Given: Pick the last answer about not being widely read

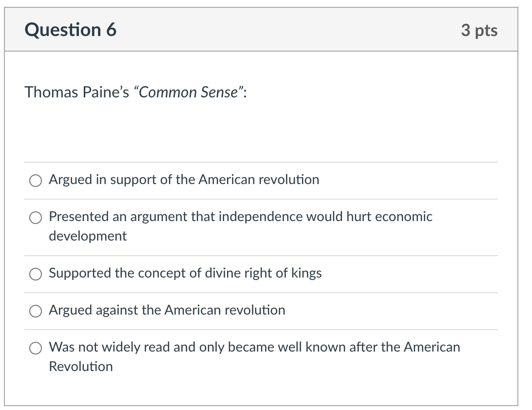Looking at the screenshot, I should (35, 348).
